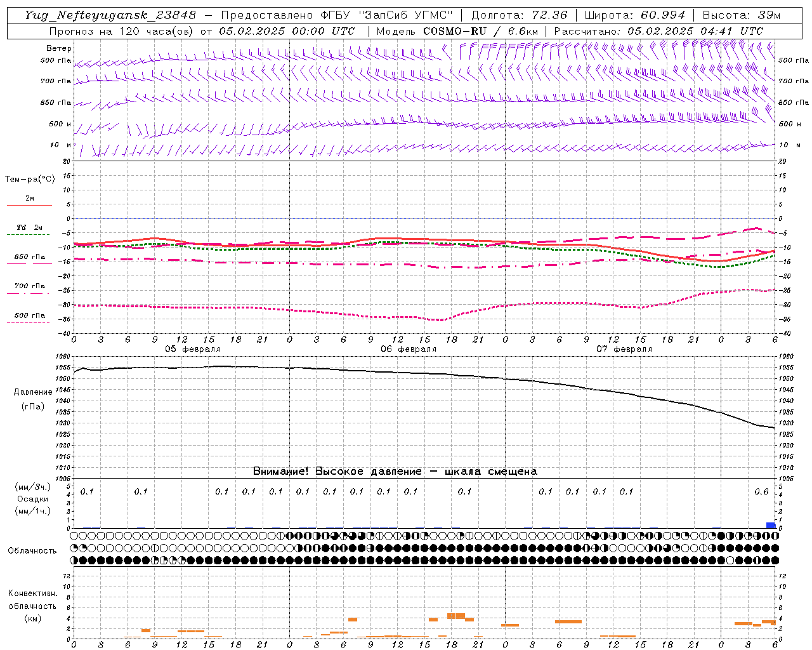Click the 'Облачность' cloud cover label
The image size is (812, 650).
[x=32, y=551]
